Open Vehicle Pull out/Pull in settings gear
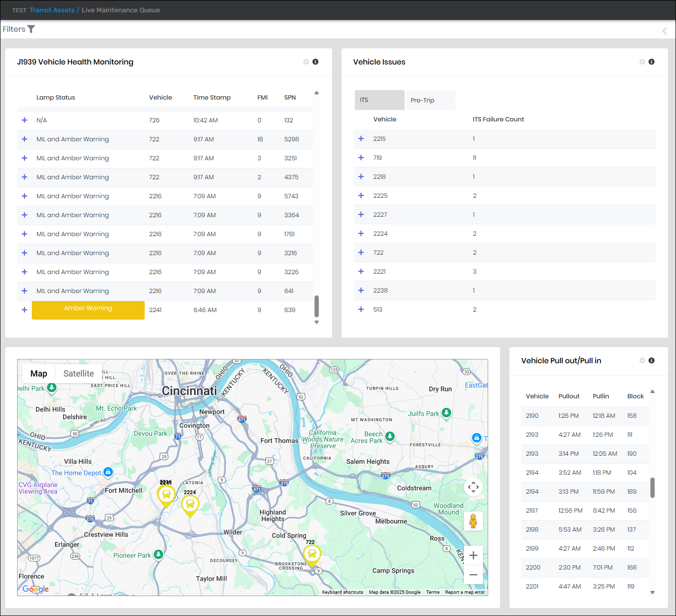 [642, 361]
